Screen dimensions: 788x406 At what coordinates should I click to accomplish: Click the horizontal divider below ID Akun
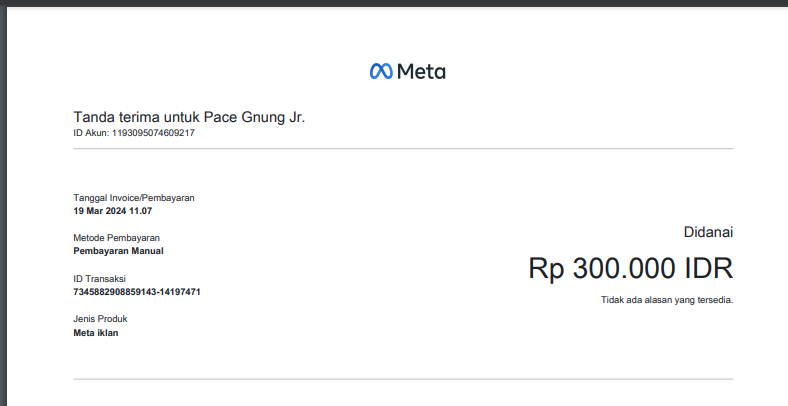403,149
